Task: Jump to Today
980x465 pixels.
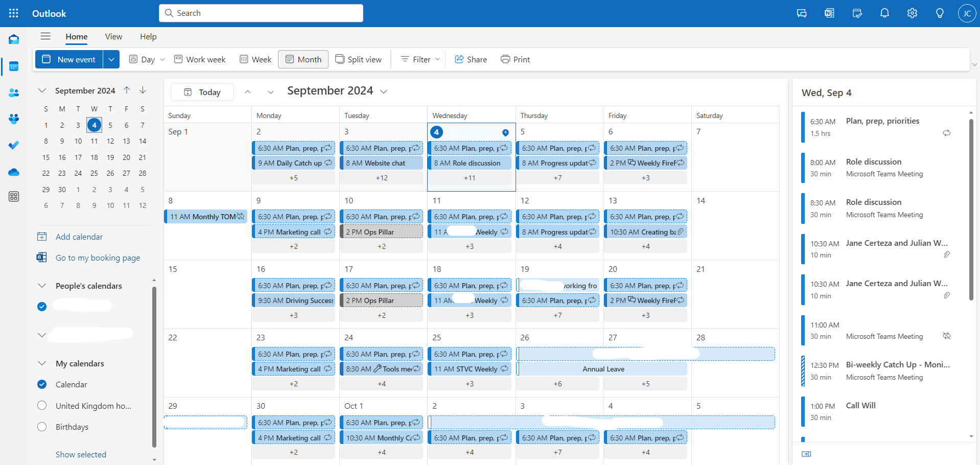Action: (x=202, y=92)
